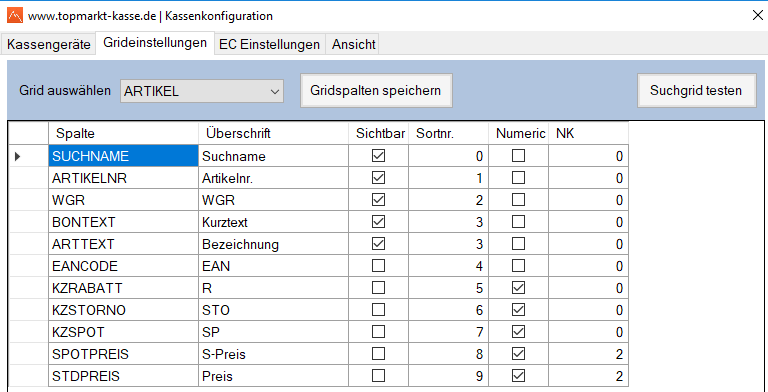Switch to the Kassengeräte tab

point(48,45)
